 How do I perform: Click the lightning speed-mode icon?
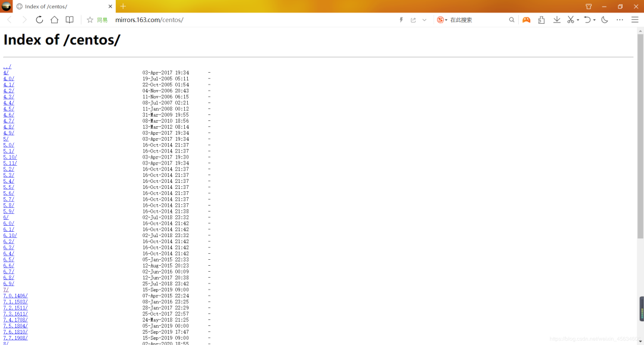tap(401, 20)
